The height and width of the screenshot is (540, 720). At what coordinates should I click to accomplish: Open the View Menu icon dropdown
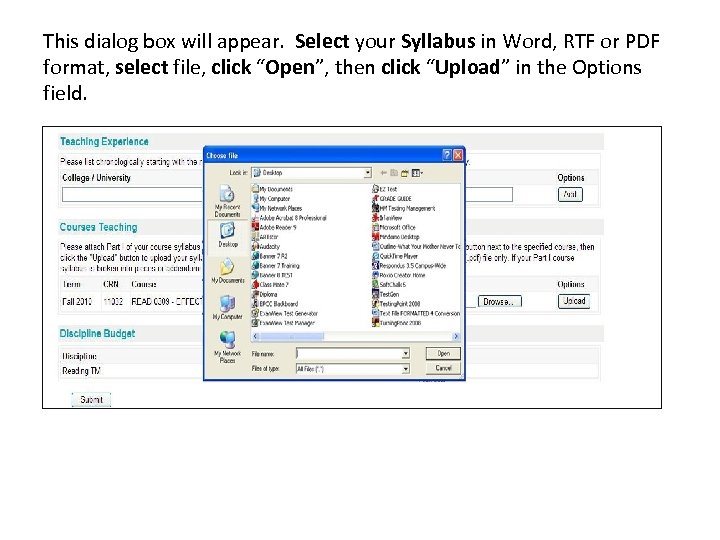[x=417, y=173]
